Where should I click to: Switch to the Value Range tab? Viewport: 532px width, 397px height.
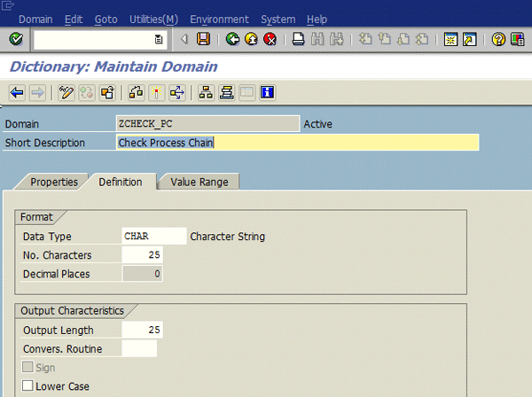pyautogui.click(x=199, y=182)
